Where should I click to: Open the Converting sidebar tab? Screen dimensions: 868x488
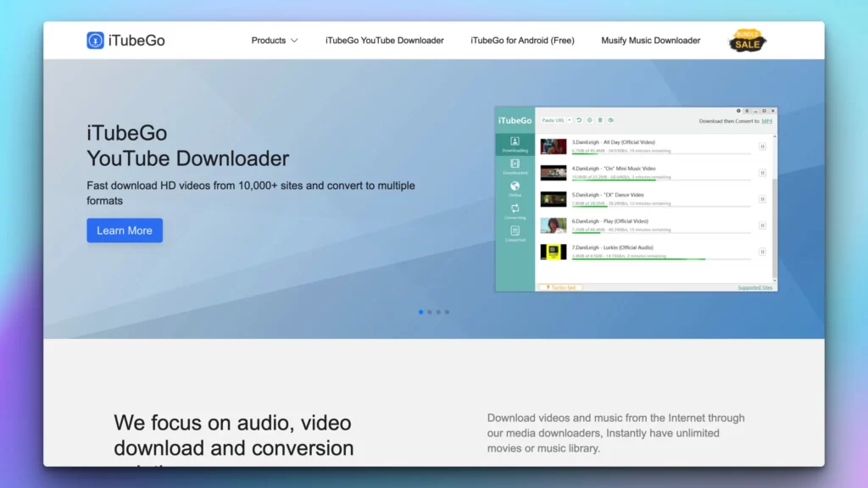tap(515, 211)
